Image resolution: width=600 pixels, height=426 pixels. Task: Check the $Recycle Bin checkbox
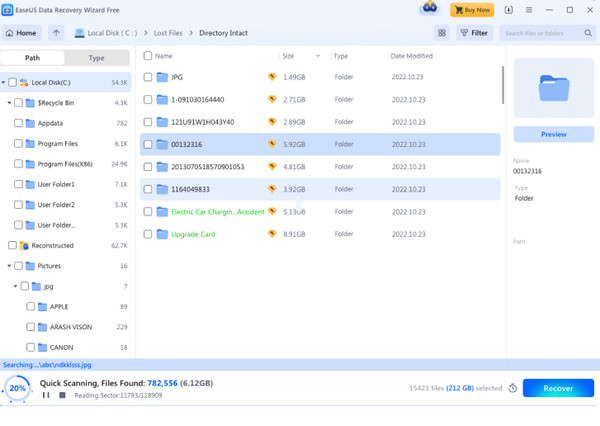(x=18, y=103)
